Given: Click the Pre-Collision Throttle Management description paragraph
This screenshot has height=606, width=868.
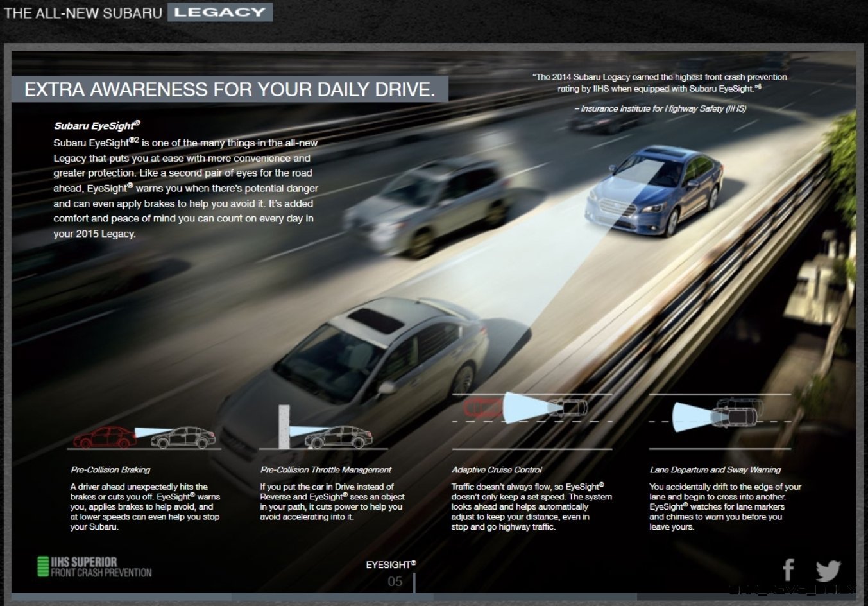Looking at the screenshot, I should tap(332, 501).
